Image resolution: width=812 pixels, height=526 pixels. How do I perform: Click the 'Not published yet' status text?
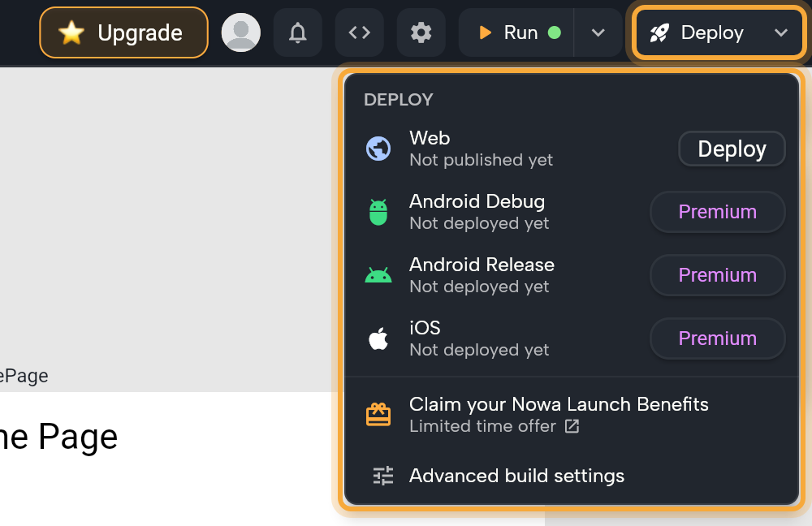[x=481, y=160]
